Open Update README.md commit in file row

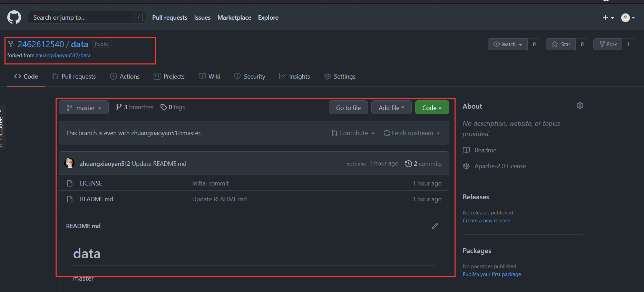219,199
